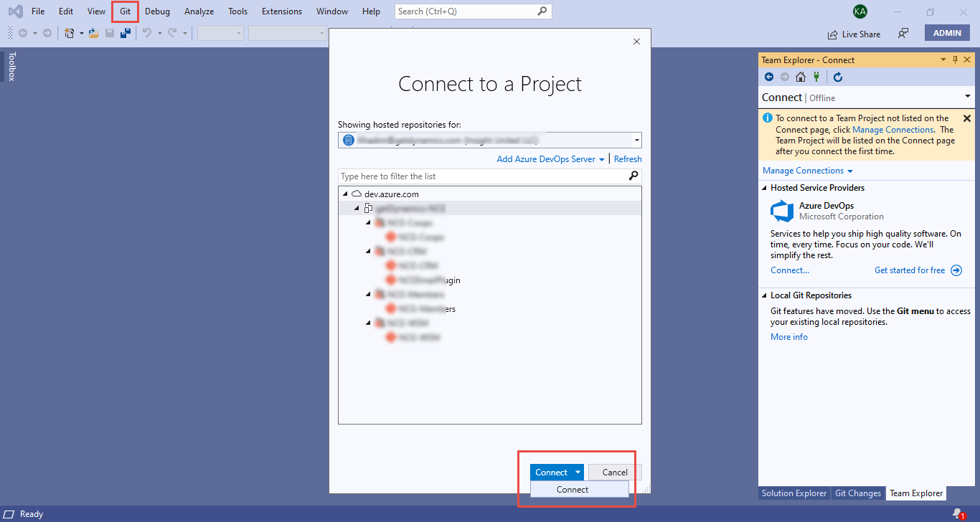This screenshot has width=980, height=522.
Task: Open the Analyze menu
Action: point(199,11)
